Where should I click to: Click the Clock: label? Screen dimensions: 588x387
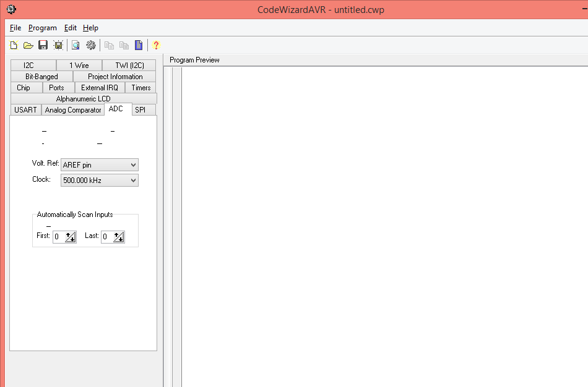click(41, 179)
